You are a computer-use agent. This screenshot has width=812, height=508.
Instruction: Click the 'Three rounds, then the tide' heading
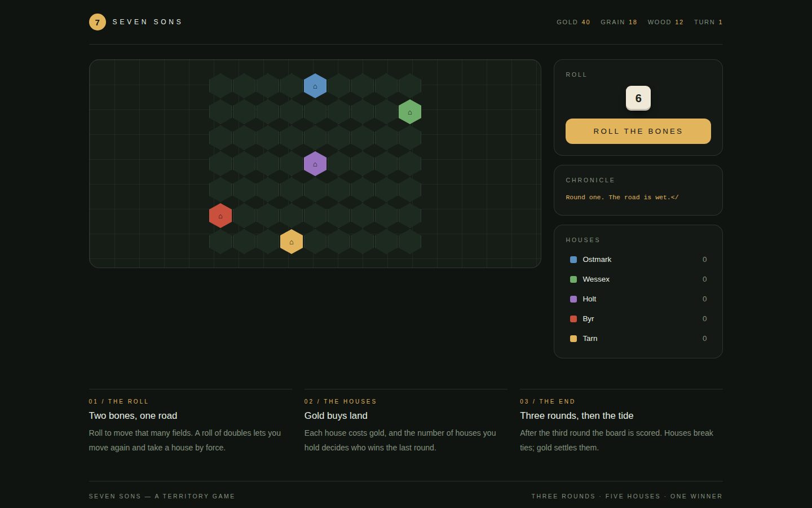pyautogui.click(x=577, y=415)
